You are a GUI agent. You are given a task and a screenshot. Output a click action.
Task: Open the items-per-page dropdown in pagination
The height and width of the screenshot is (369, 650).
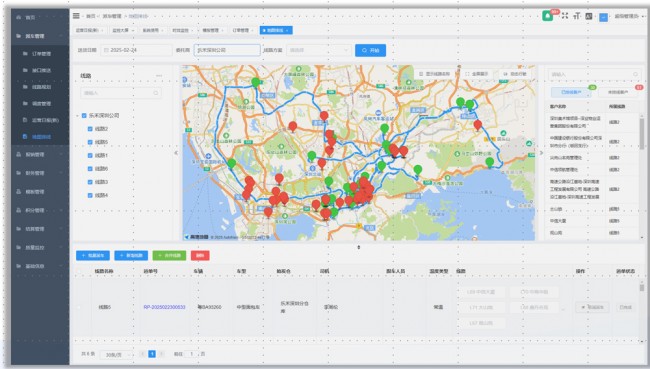pyautogui.click(x=116, y=355)
